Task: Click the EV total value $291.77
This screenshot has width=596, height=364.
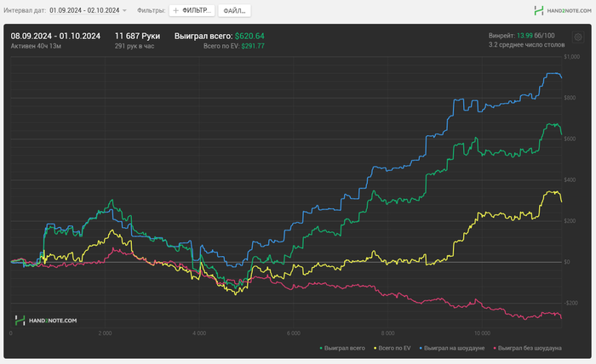Action: pyautogui.click(x=253, y=46)
